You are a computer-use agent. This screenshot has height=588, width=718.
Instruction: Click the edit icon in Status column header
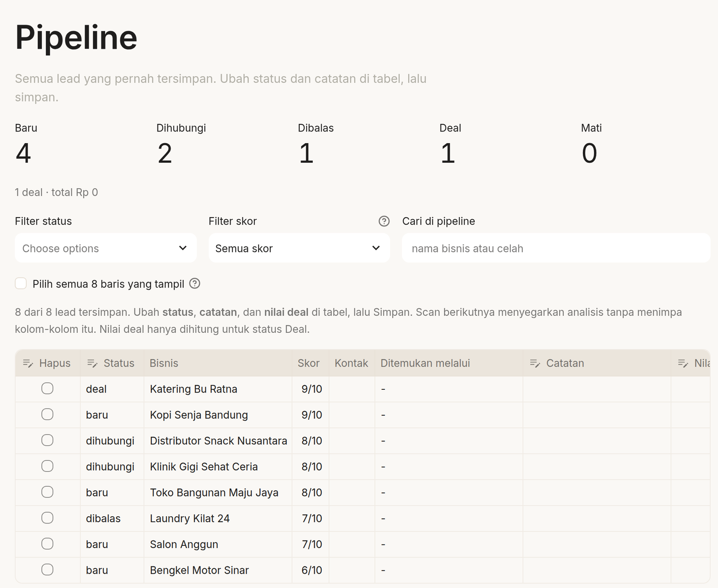(92, 363)
